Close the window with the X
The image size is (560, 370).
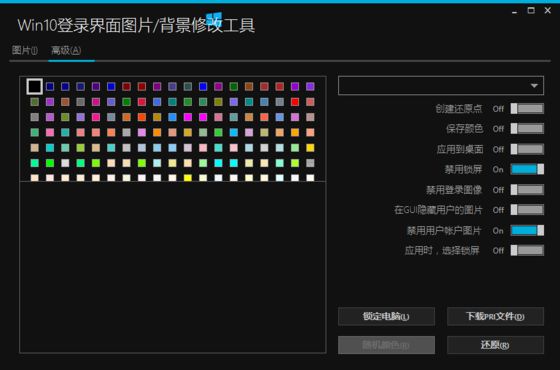(x=548, y=11)
